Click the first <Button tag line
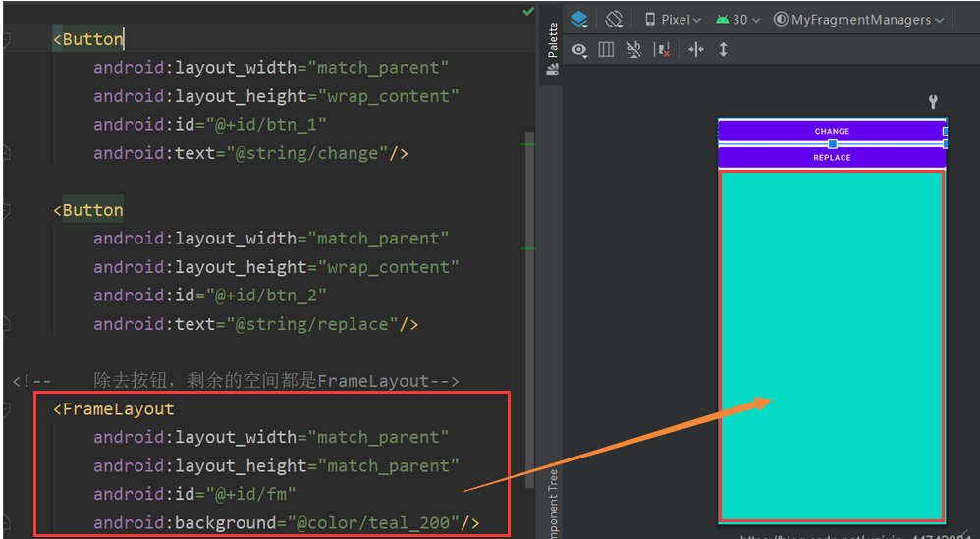The image size is (980, 539). point(88,38)
